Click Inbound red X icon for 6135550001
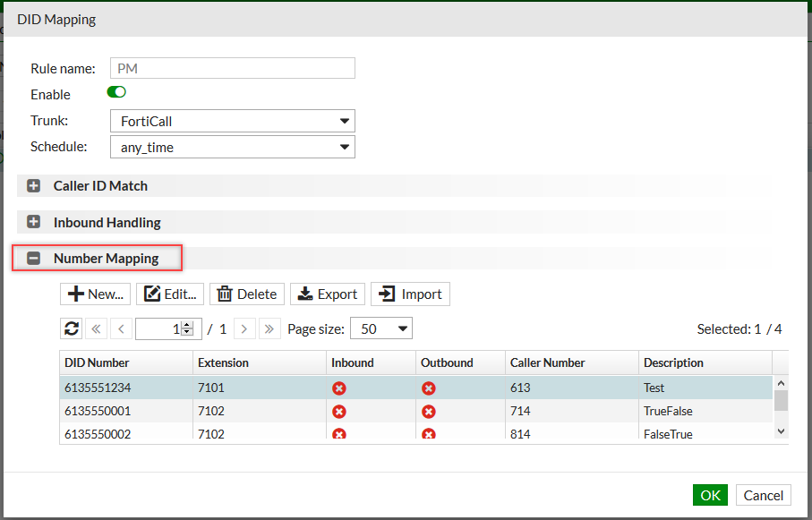Image resolution: width=812 pixels, height=520 pixels. [339, 411]
